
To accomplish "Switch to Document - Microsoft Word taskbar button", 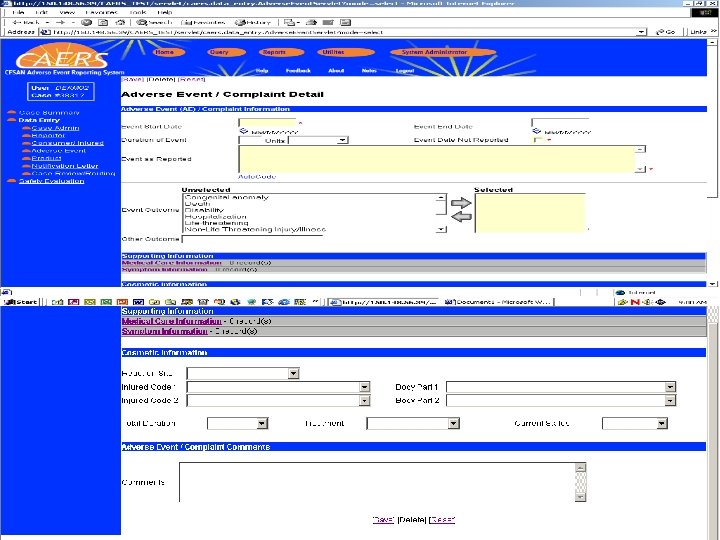I will coord(499,302).
